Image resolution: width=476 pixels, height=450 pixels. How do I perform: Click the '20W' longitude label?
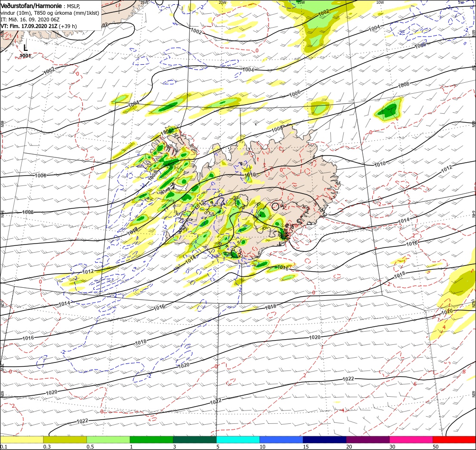click(x=222, y=2)
